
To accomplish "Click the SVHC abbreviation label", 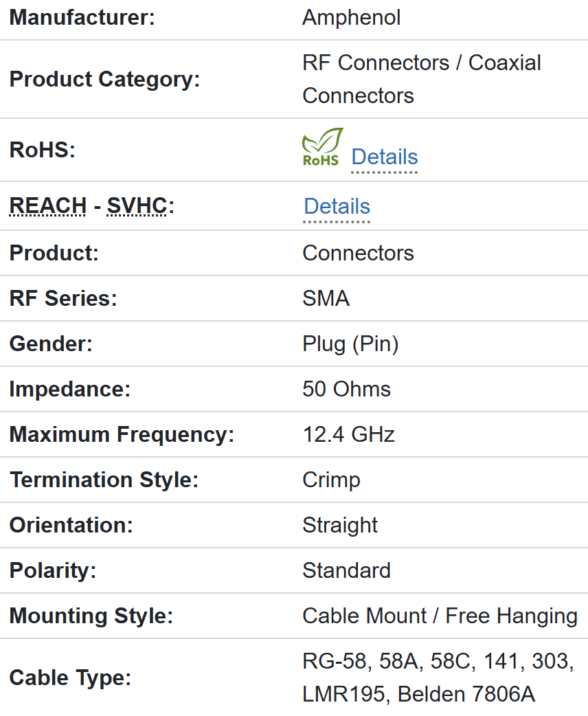I will click(x=137, y=206).
